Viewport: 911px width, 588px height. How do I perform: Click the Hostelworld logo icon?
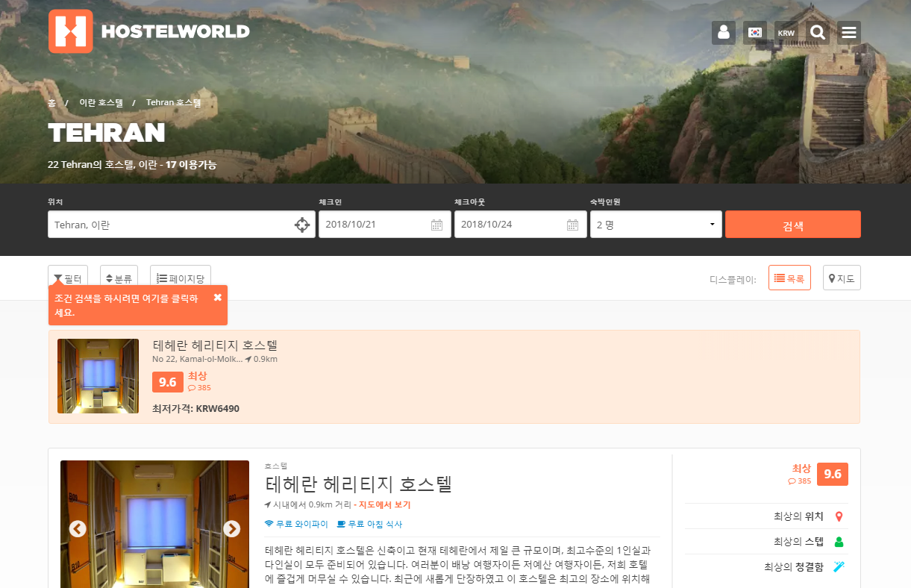point(70,31)
